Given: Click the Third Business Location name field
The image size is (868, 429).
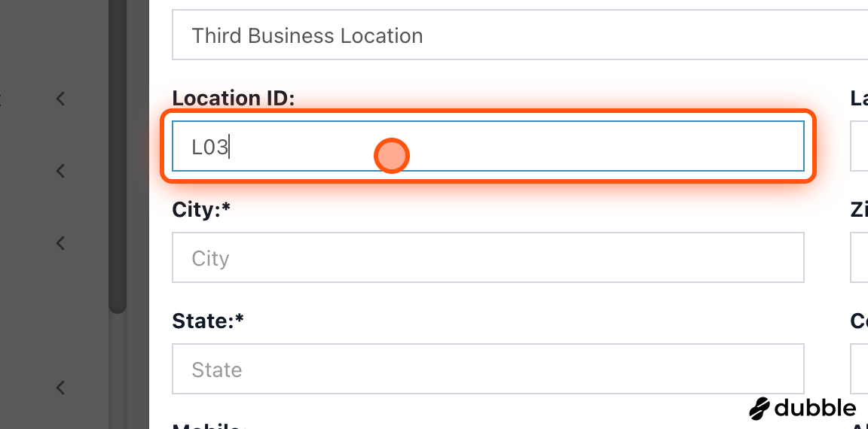Looking at the screenshot, I should (520, 35).
